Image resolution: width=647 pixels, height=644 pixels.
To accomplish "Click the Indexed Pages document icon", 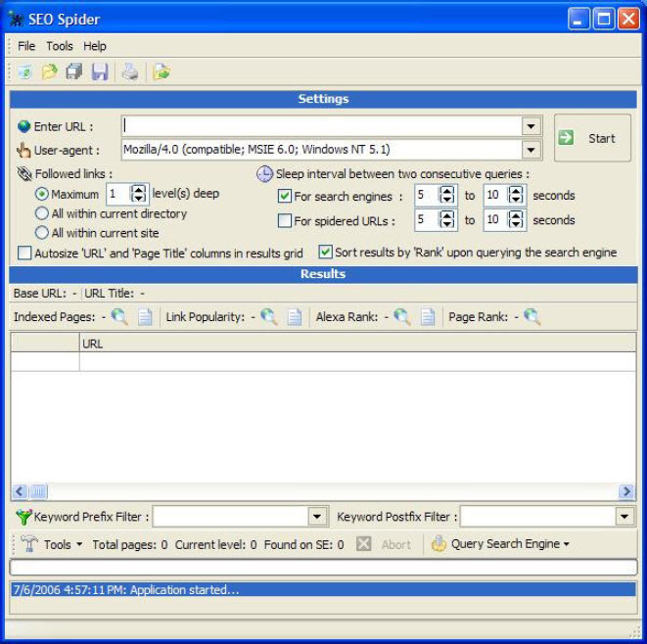I will pyautogui.click(x=145, y=317).
